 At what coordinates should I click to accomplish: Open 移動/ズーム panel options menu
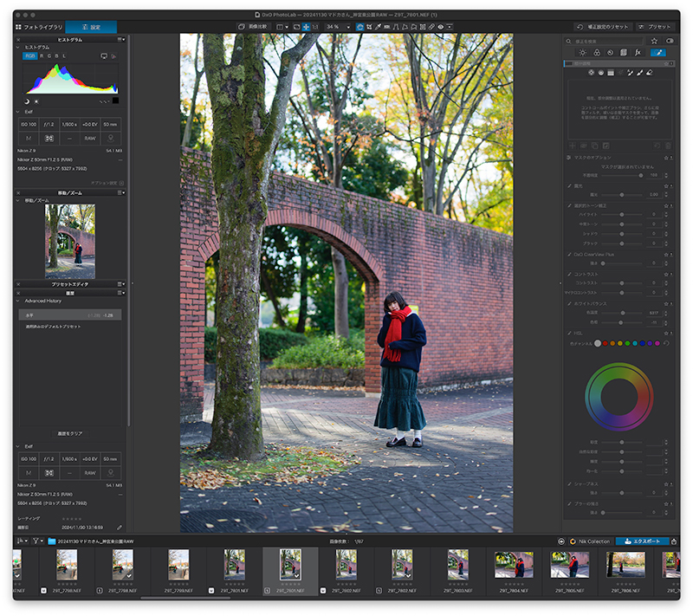click(121, 193)
